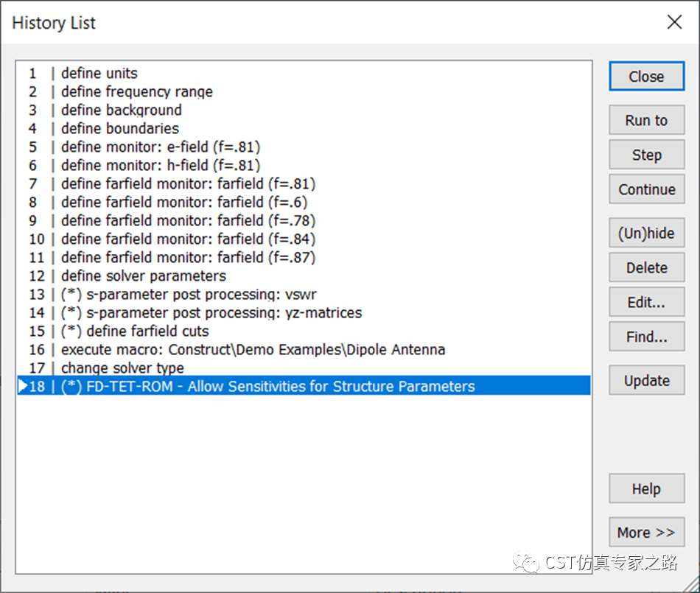Open the Help button
This screenshot has height=593, width=700.
coord(646,488)
